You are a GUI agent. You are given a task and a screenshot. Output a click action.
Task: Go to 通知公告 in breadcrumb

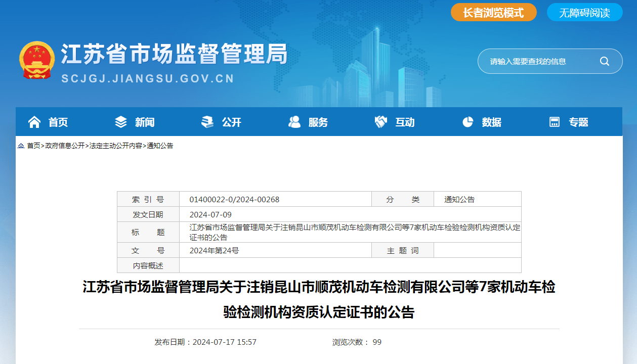[x=160, y=146]
